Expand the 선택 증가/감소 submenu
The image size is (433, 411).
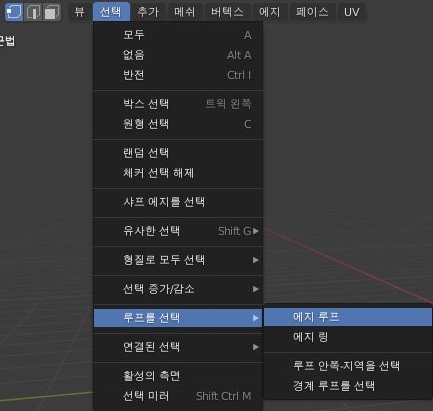point(178,289)
